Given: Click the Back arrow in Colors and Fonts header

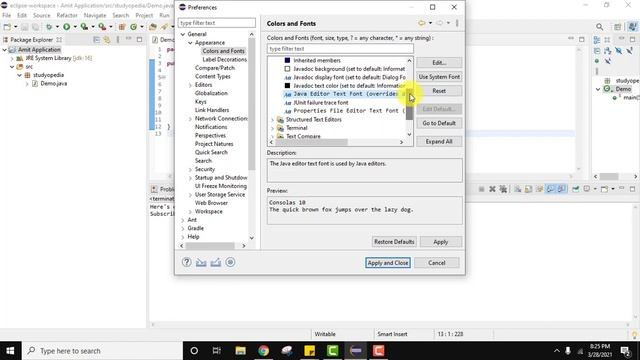Looking at the screenshot, I should point(421,23).
